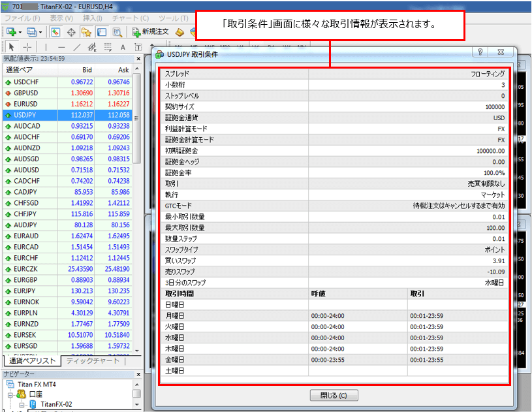Select the cursor arrow tool
The width and height of the screenshot is (532, 412).
(x=11, y=47)
